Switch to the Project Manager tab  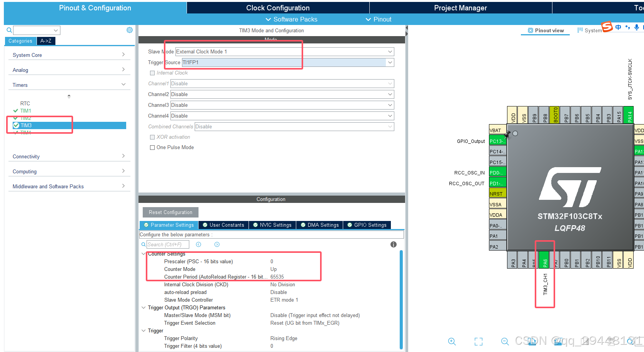click(460, 8)
